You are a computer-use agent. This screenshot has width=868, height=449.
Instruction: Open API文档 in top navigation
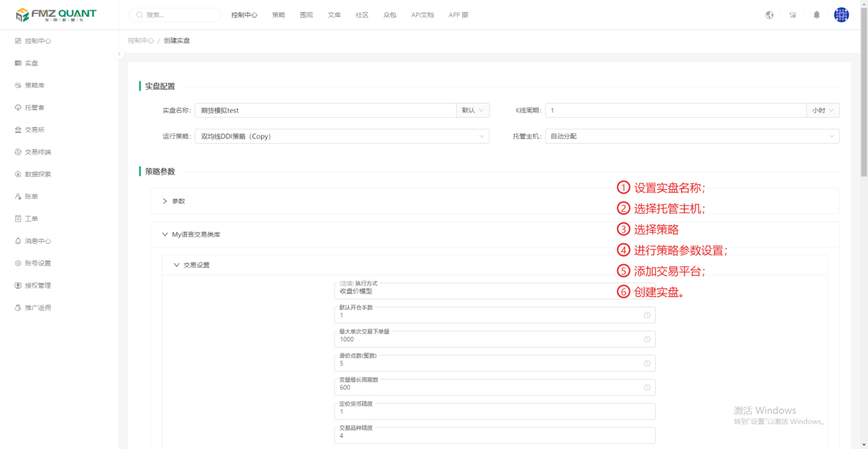[x=422, y=15]
